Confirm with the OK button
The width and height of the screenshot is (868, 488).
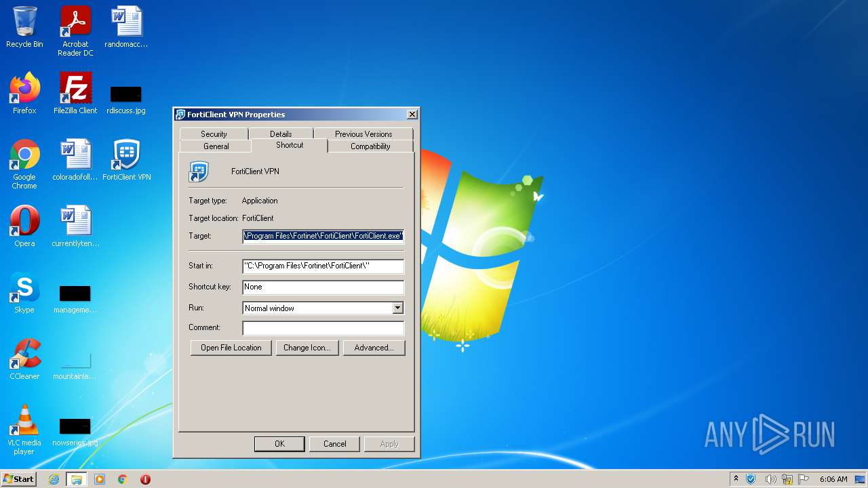(x=279, y=444)
